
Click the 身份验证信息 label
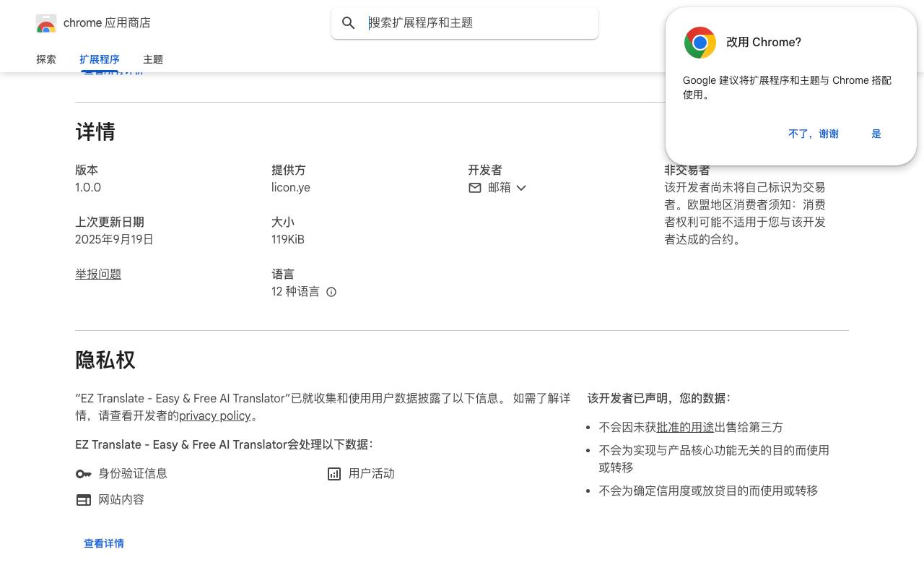(x=133, y=474)
